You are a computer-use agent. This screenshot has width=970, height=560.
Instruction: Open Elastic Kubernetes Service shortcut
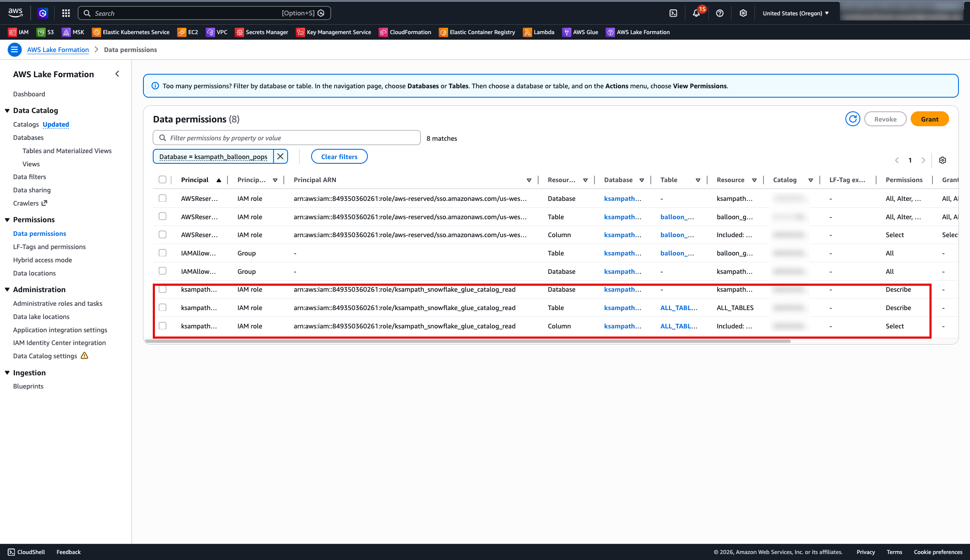pos(131,32)
